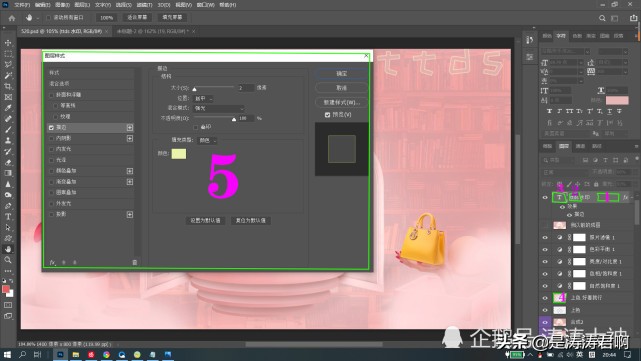The width and height of the screenshot is (641, 361).
Task: Enable the 斜面和浮雕 (Bevel & Emboss) checkbox
Action: [x=52, y=95]
